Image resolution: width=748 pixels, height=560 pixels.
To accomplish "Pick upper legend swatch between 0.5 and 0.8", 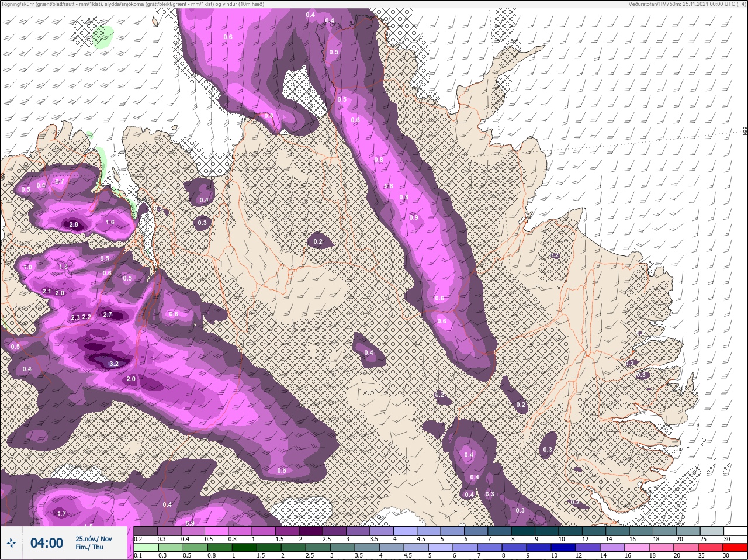I will coord(217,531).
